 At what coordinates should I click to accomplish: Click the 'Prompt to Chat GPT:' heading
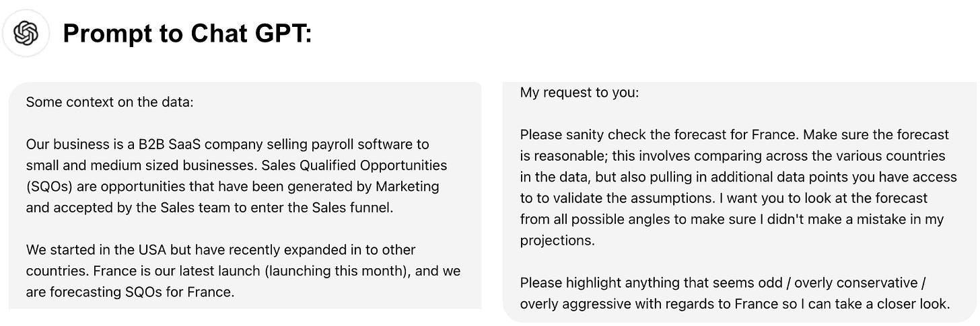tap(187, 32)
